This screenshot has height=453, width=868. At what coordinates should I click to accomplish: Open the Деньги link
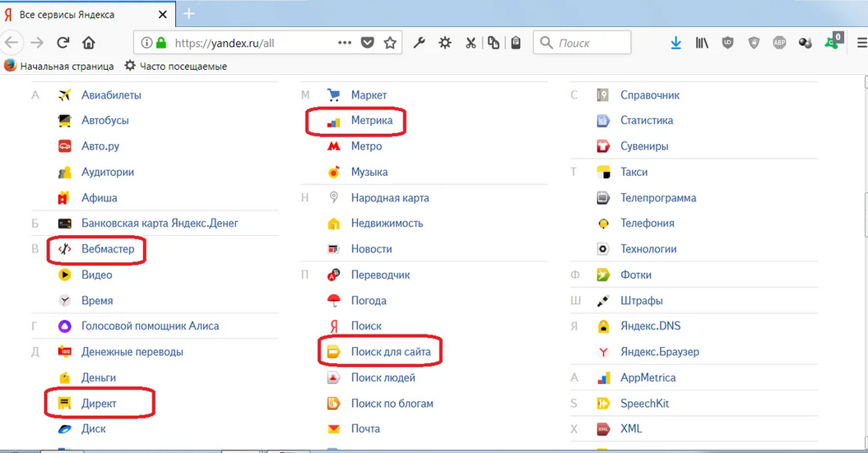click(99, 378)
